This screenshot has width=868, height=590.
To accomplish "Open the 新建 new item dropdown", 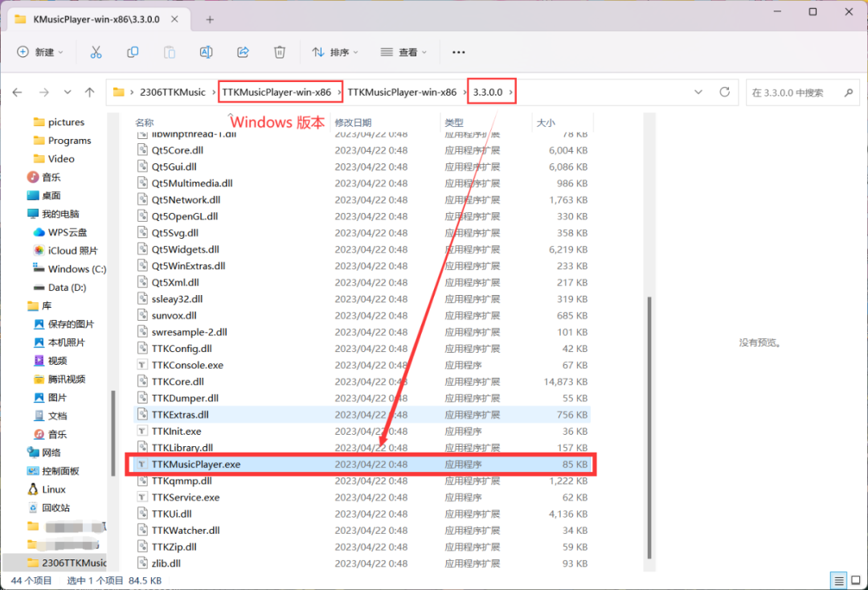I will (x=40, y=52).
